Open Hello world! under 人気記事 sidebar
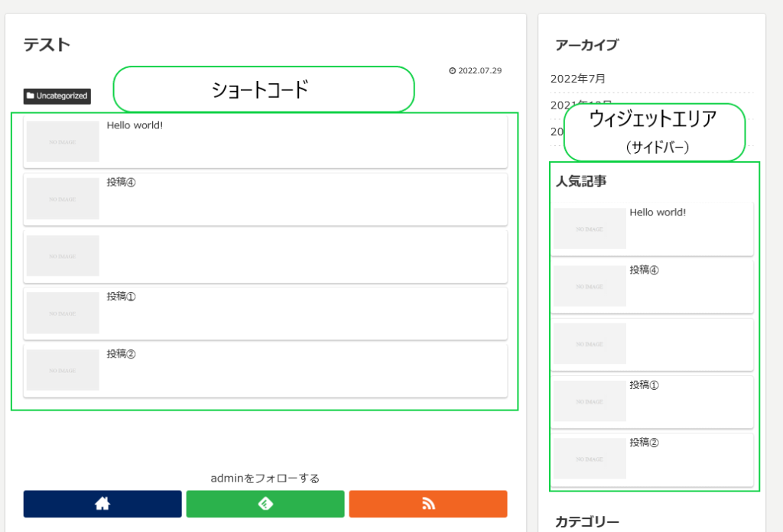 658,212
